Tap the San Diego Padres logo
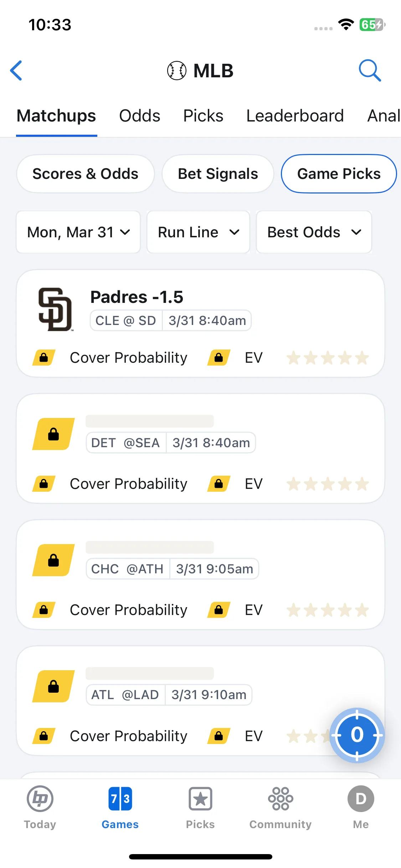The width and height of the screenshot is (401, 868). (x=55, y=309)
